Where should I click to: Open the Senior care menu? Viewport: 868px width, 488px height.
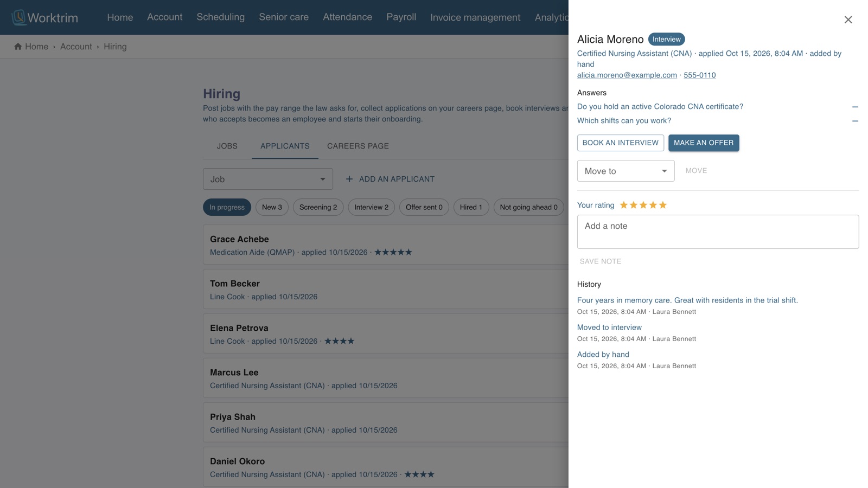click(284, 17)
